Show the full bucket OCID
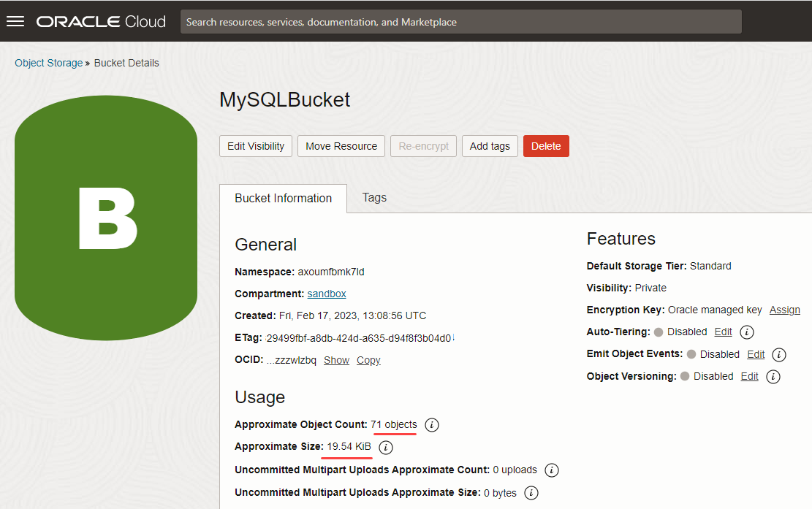The width and height of the screenshot is (812, 509). (x=336, y=360)
